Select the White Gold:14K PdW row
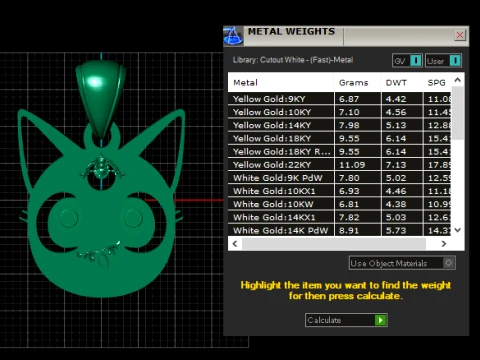This screenshot has height=360, width=480. point(340,230)
